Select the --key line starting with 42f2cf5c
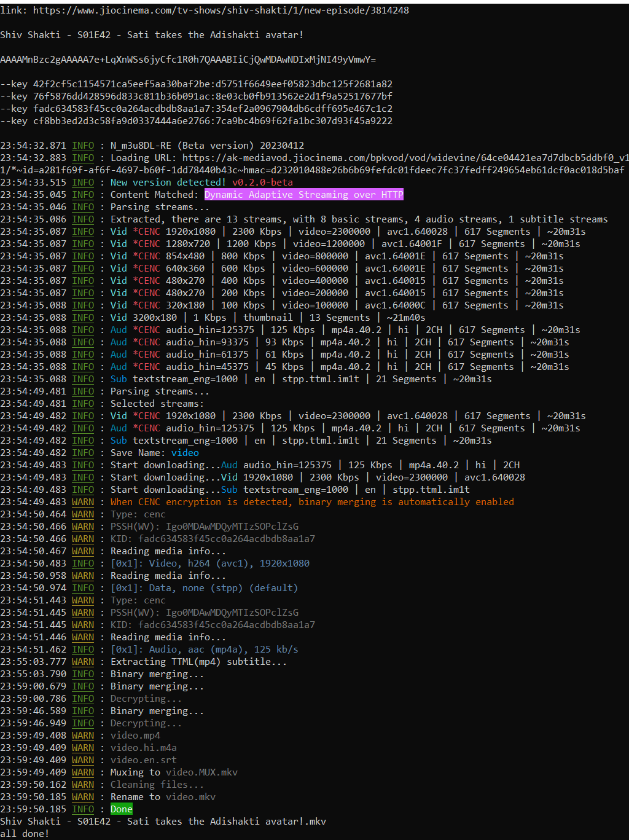The height and width of the screenshot is (840, 629). 196,84
